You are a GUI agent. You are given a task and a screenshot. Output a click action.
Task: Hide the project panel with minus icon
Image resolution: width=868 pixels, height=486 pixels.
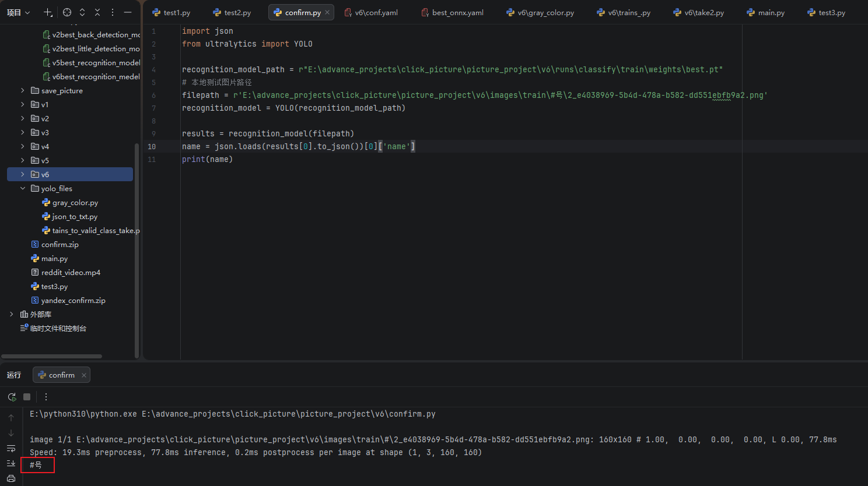click(x=128, y=12)
